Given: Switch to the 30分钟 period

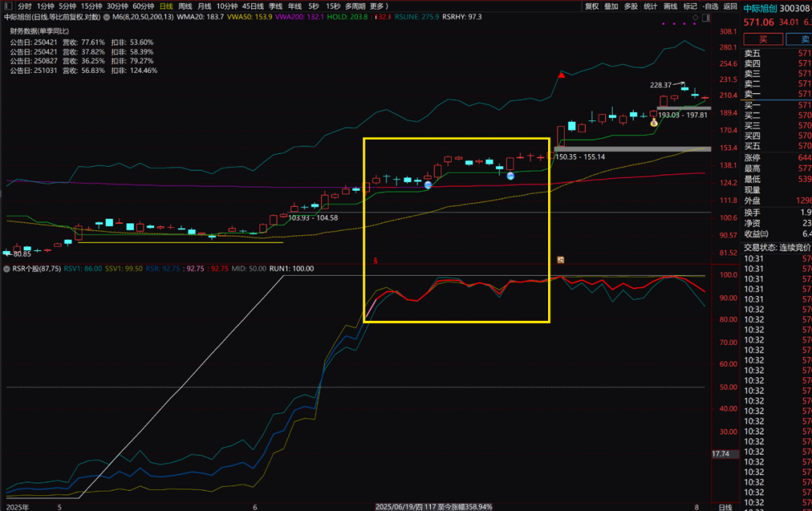Looking at the screenshot, I should 117,6.
